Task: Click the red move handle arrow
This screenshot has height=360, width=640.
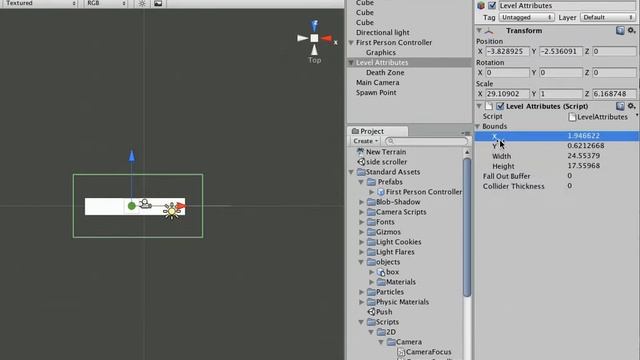Action: tap(181, 206)
